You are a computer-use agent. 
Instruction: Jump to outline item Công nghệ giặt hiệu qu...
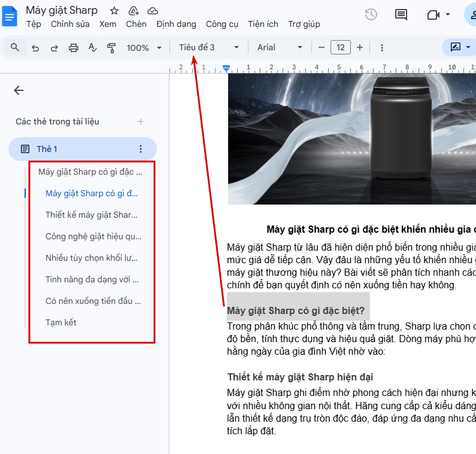pyautogui.click(x=93, y=236)
